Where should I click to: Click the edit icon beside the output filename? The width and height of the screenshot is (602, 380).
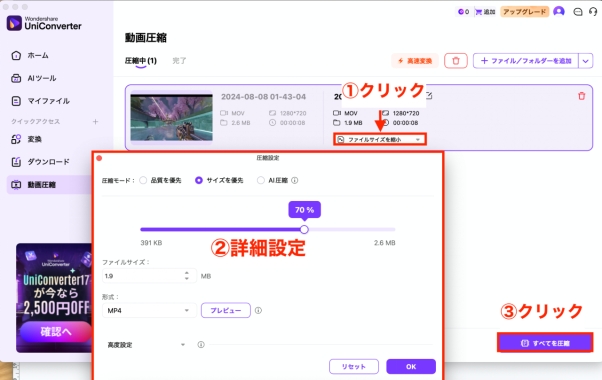coord(429,95)
